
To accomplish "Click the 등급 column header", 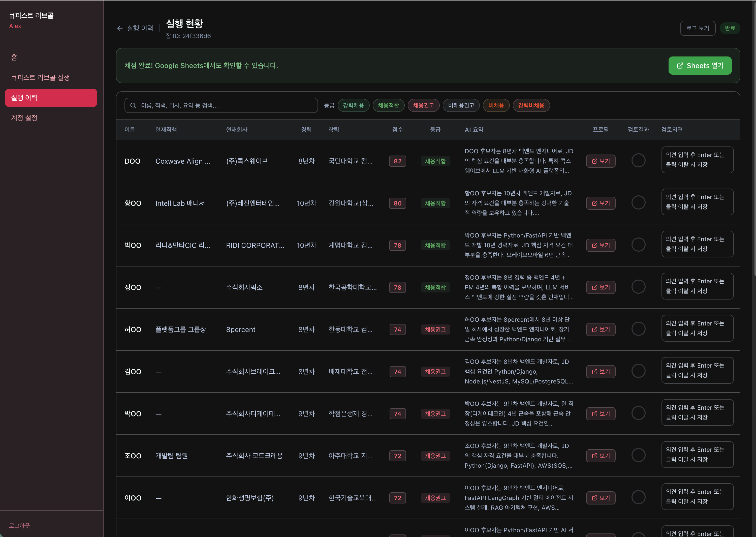I will tap(435, 130).
